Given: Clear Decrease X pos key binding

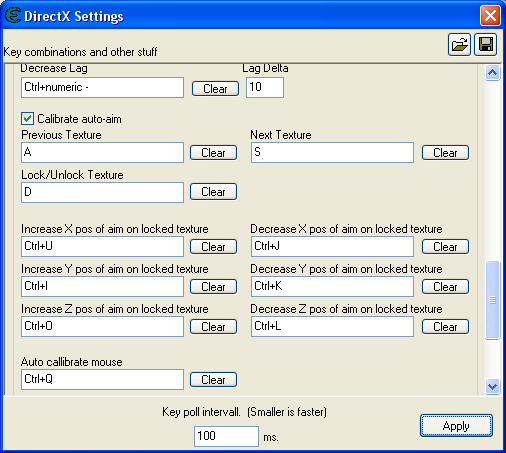Looking at the screenshot, I should (445, 247).
